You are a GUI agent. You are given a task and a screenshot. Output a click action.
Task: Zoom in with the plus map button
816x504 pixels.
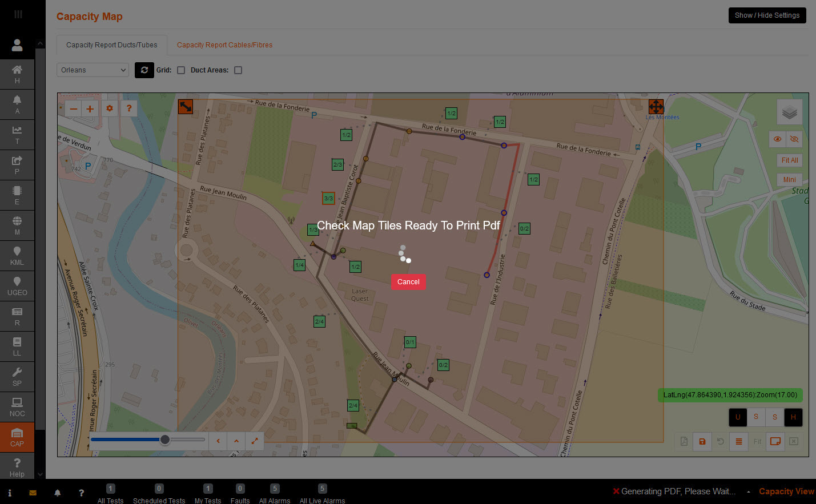90,108
